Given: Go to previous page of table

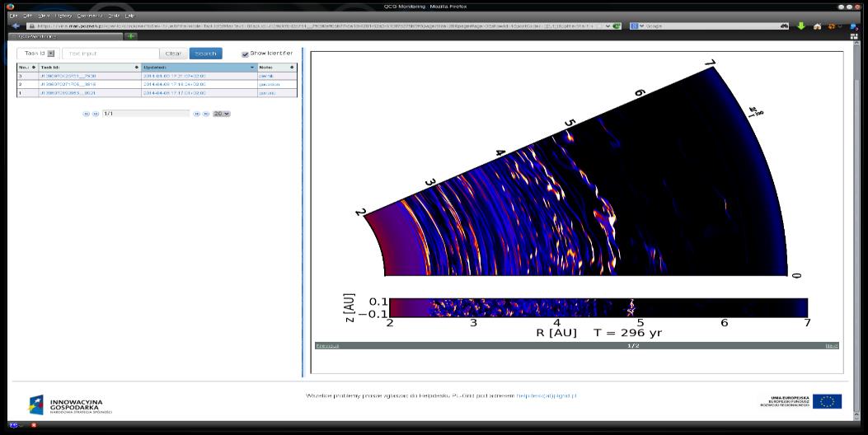Looking at the screenshot, I should 96,114.
